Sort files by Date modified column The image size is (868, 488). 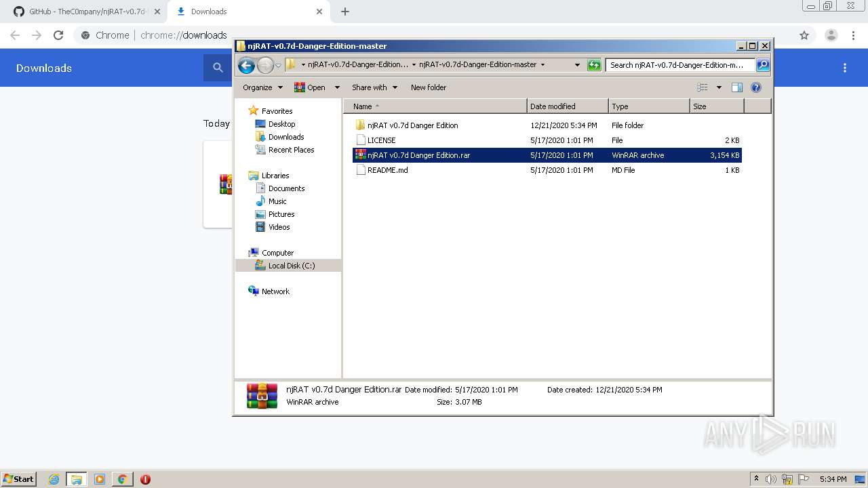pyautogui.click(x=568, y=106)
